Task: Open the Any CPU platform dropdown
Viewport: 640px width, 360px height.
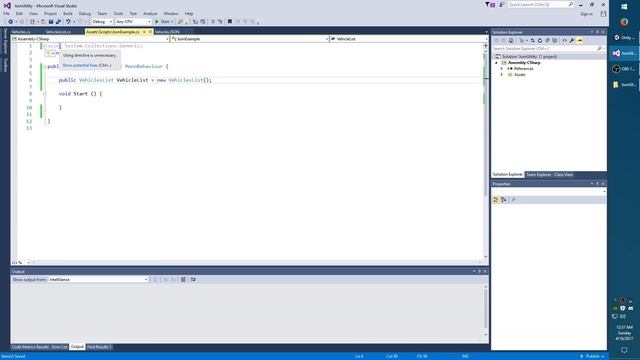Action: (133, 22)
